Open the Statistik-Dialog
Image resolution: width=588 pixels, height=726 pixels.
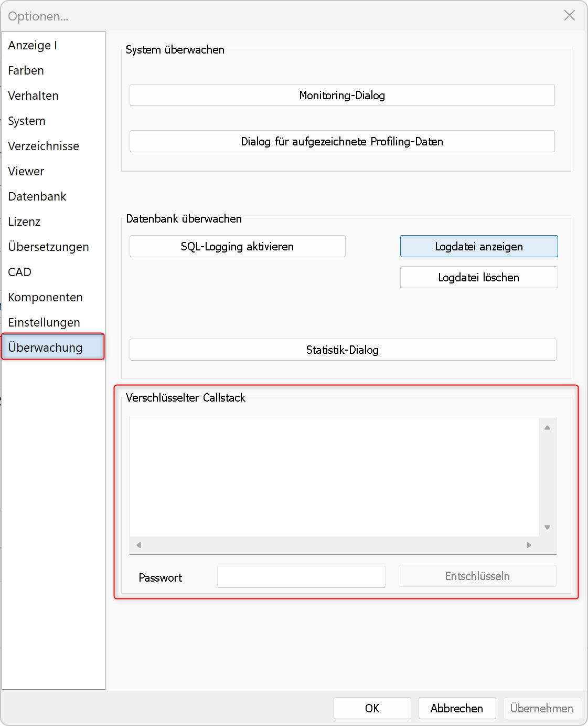click(343, 350)
